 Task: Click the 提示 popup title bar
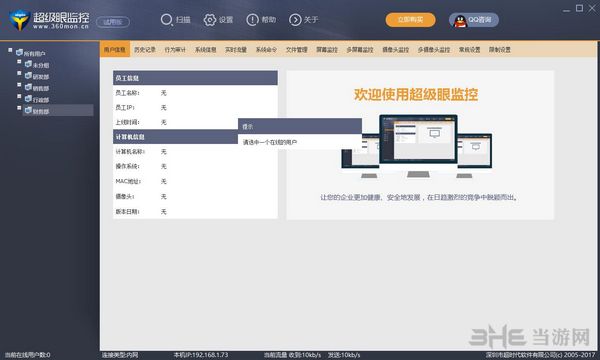pos(300,126)
